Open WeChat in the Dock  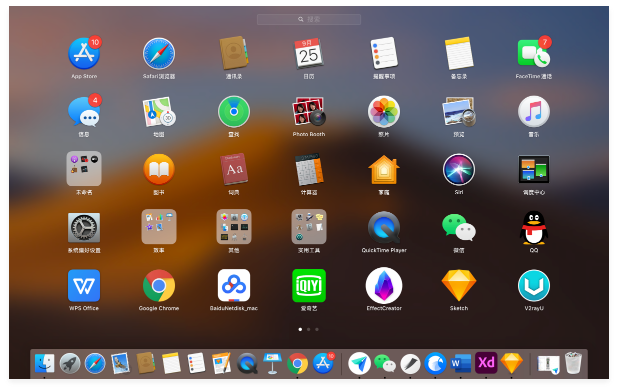pos(385,363)
